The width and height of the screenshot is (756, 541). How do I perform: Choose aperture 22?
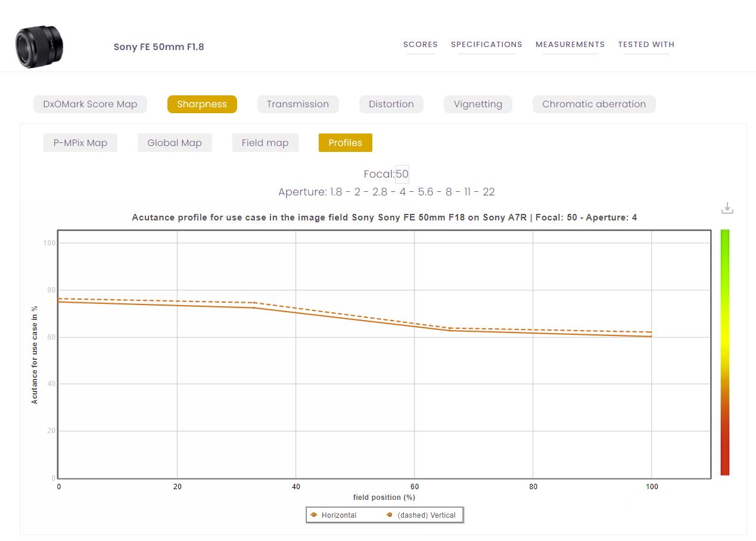[x=489, y=192]
